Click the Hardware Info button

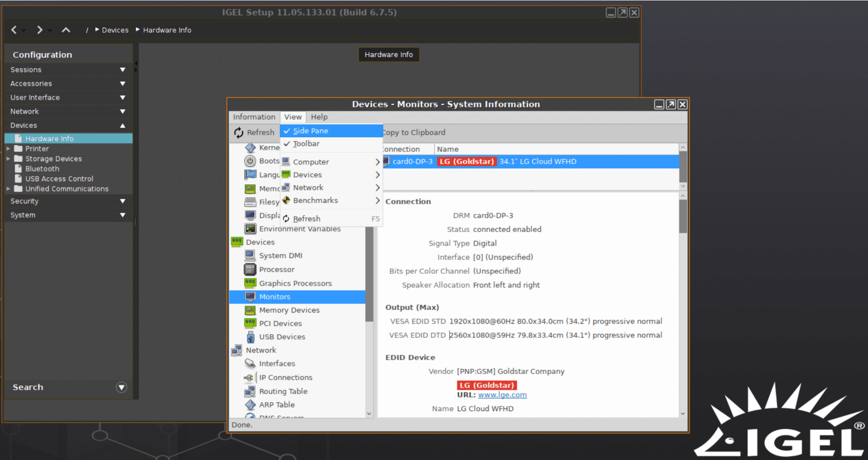(389, 55)
